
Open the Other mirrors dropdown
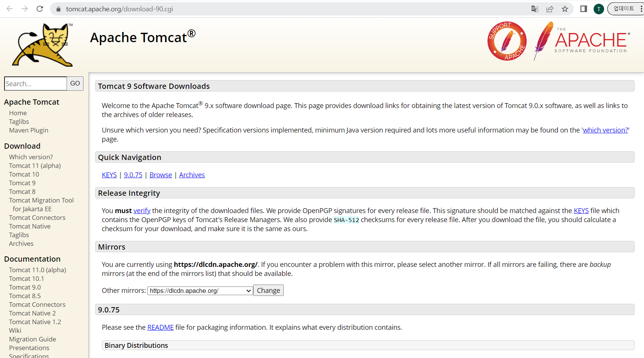(x=200, y=291)
